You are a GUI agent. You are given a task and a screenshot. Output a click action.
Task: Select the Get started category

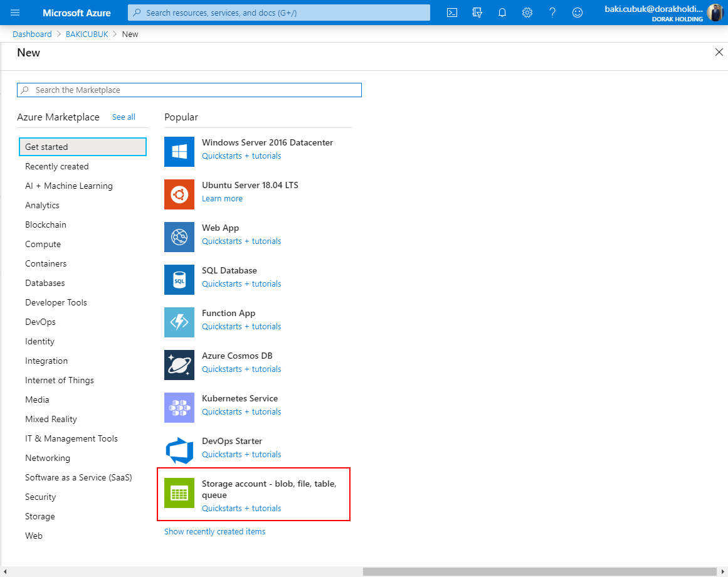click(83, 147)
